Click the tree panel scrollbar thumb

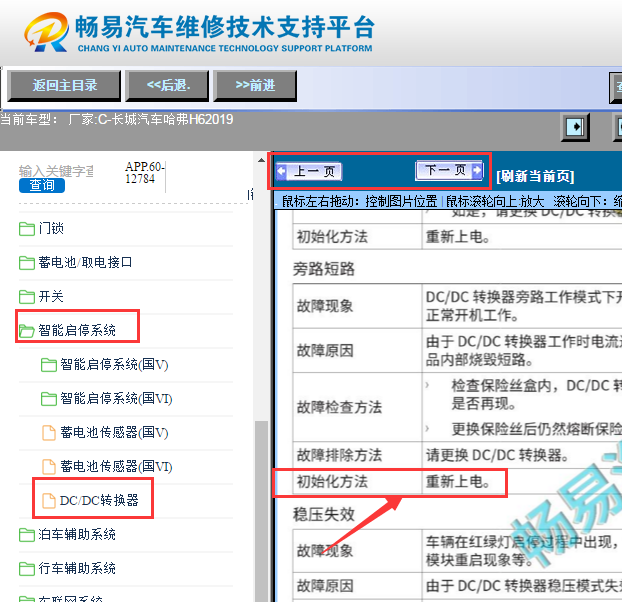pos(261,511)
